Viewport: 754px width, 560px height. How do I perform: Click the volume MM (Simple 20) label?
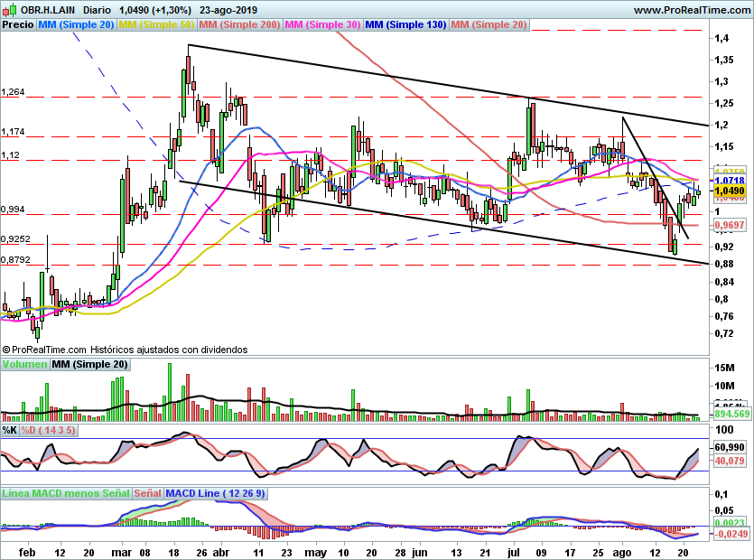90,364
